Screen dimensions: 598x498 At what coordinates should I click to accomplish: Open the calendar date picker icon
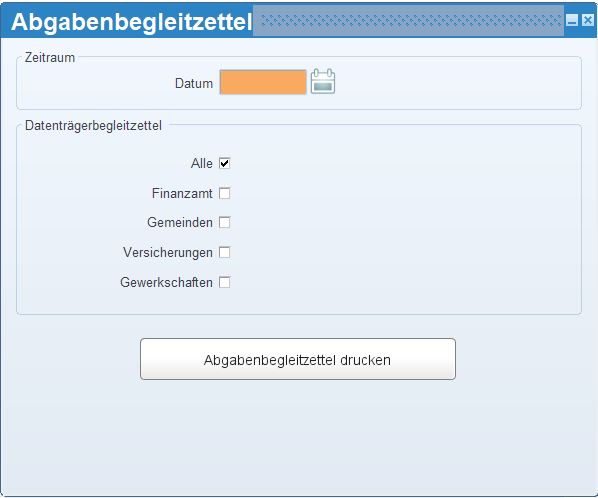click(x=323, y=81)
